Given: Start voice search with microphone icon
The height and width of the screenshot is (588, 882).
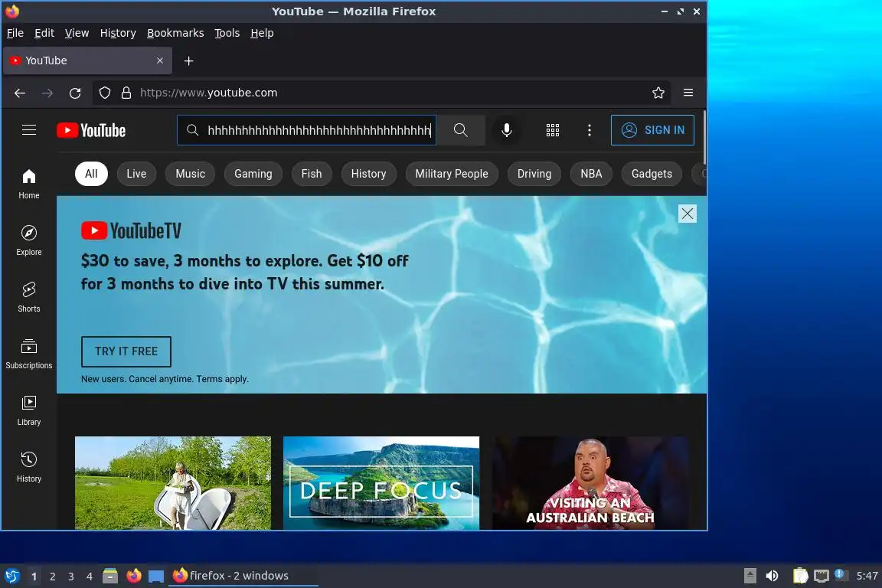Looking at the screenshot, I should click(507, 130).
